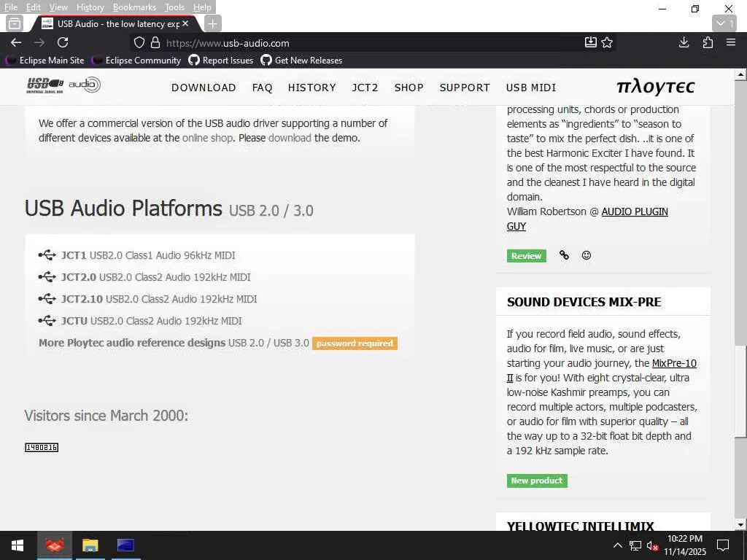Click the visitor counter image
This screenshot has width=747, height=560.
(42, 447)
